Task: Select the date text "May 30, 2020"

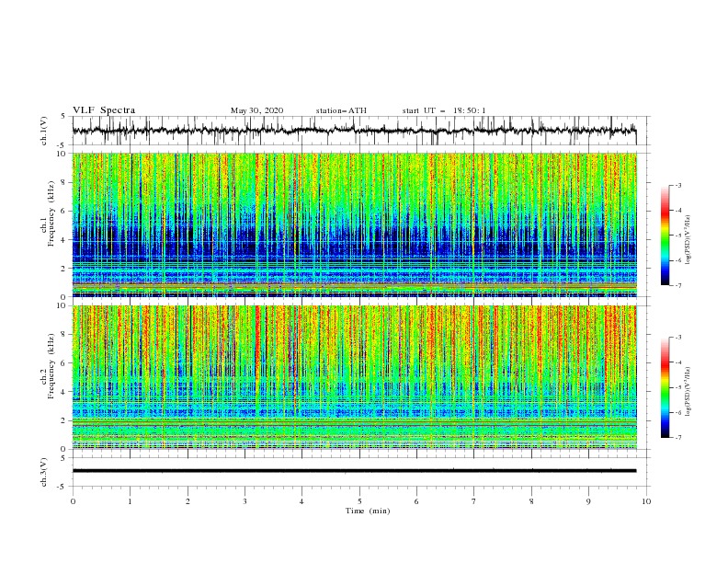Action: (256, 110)
